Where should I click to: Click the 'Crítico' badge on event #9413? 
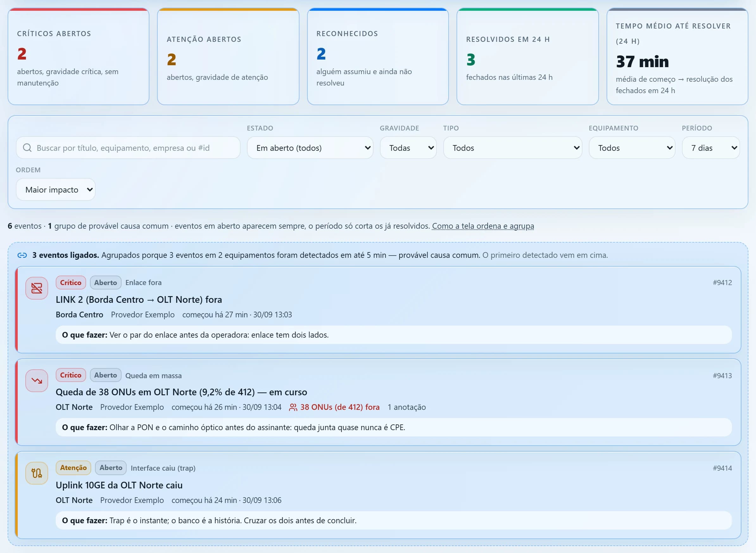click(x=71, y=375)
